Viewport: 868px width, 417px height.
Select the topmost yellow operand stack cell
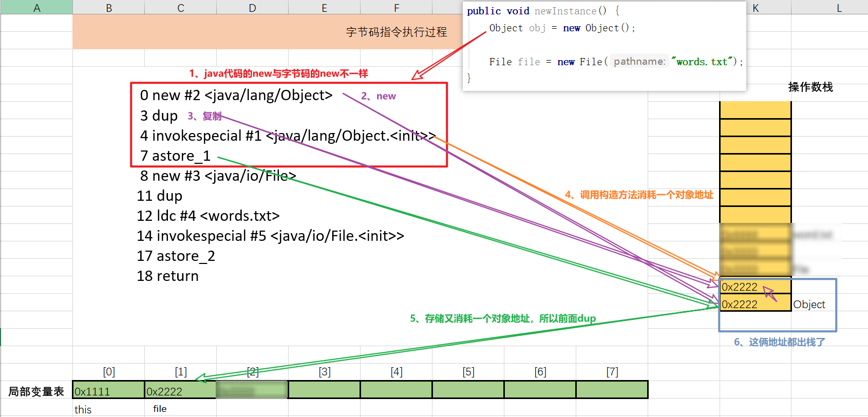755,110
